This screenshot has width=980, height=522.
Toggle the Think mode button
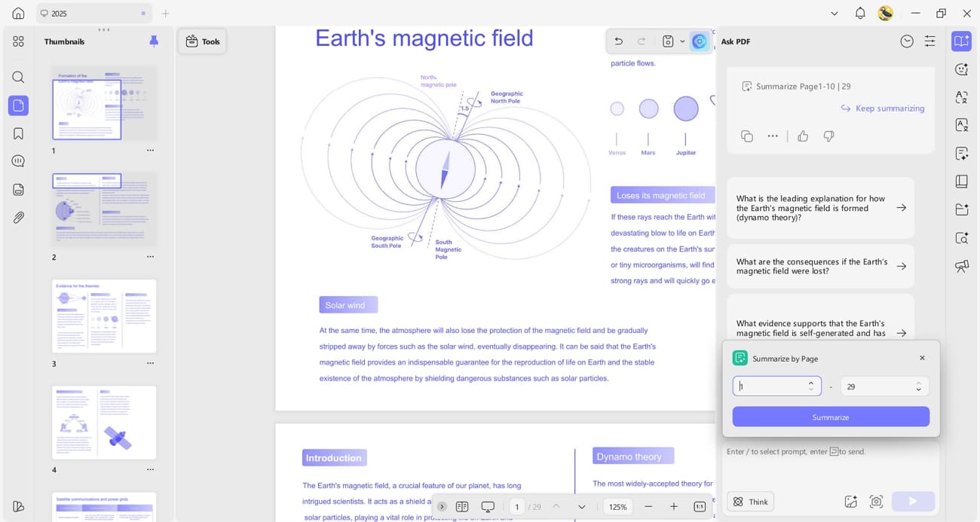click(750, 502)
